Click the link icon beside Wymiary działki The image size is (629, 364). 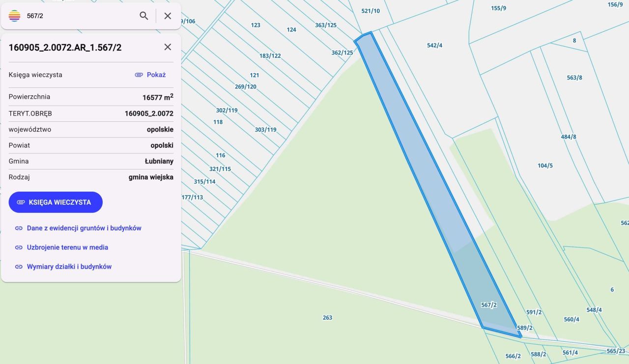pyautogui.click(x=19, y=266)
